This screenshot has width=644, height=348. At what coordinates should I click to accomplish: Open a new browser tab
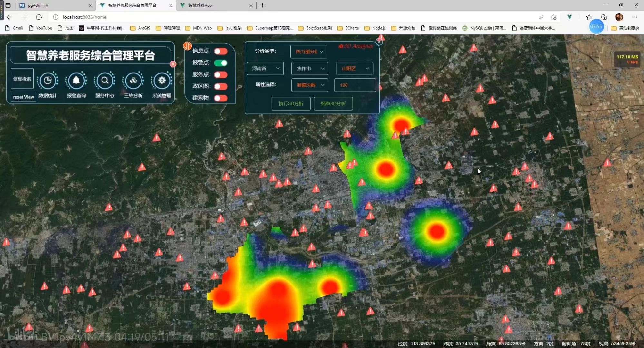pyautogui.click(x=263, y=5)
